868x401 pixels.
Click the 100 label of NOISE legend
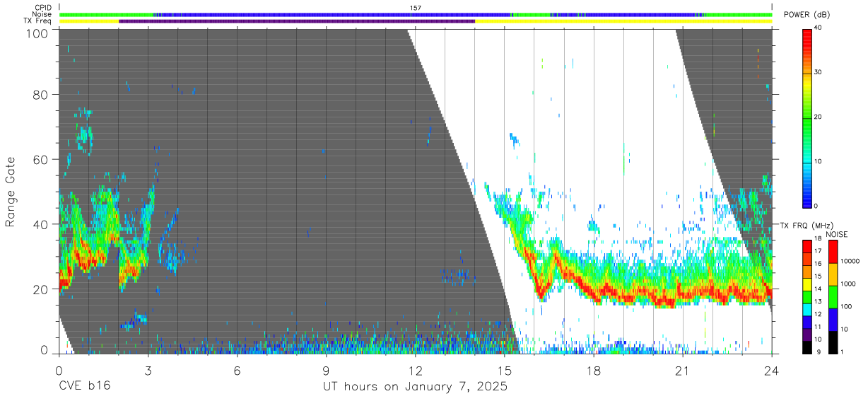[845, 306]
